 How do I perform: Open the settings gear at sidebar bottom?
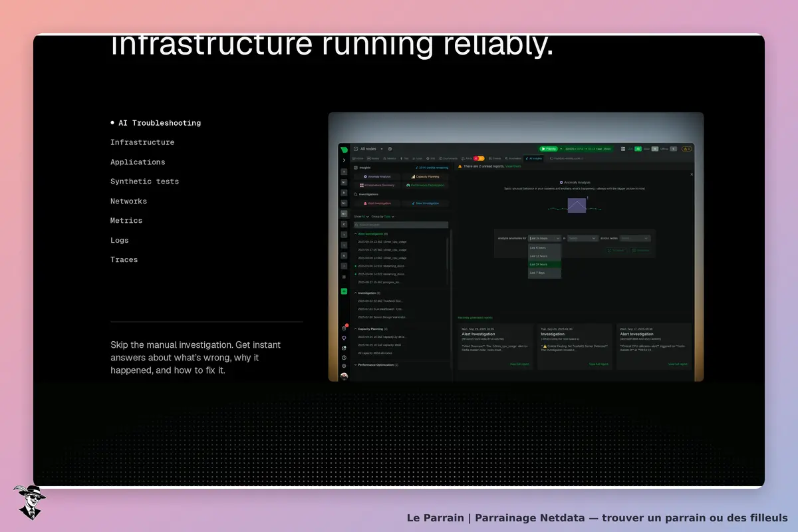344,366
